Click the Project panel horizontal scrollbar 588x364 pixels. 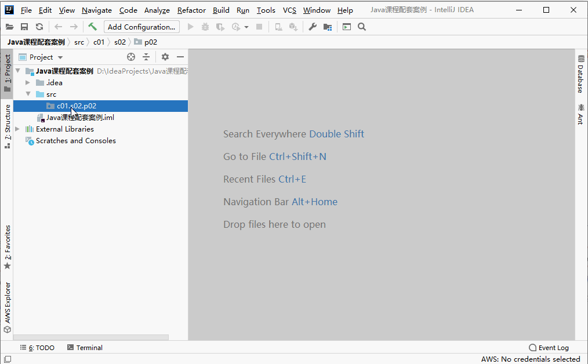coord(91,337)
